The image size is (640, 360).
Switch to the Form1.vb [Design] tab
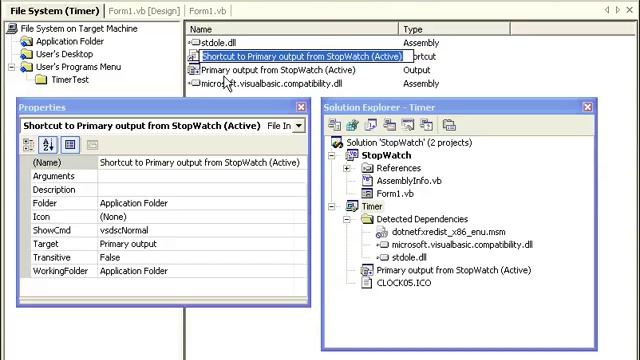(144, 11)
